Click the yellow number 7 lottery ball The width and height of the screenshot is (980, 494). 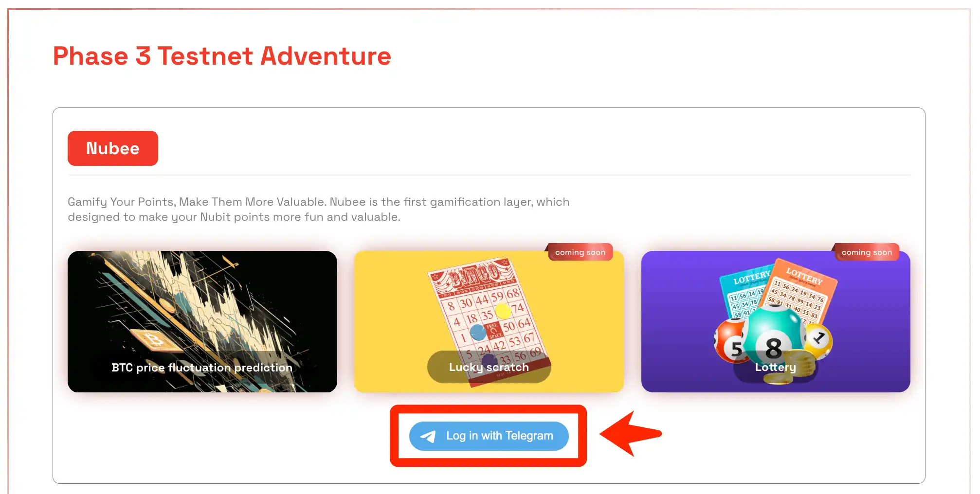(818, 340)
